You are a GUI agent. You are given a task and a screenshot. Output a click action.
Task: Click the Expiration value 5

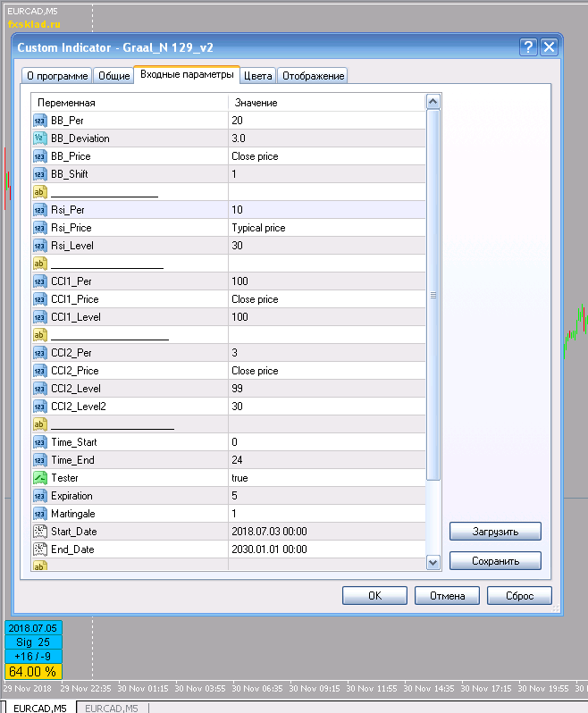(234, 496)
